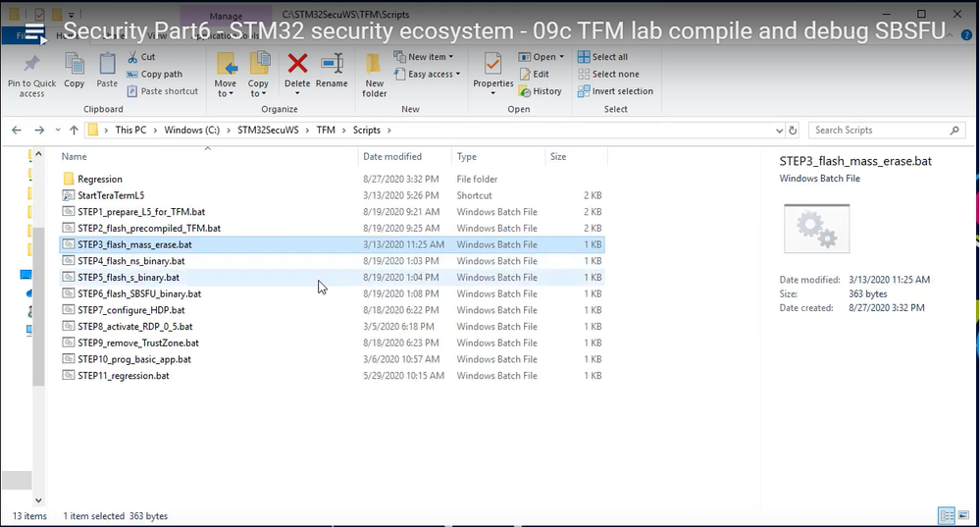Expand the Open dropdown in ribbon

tap(542, 57)
